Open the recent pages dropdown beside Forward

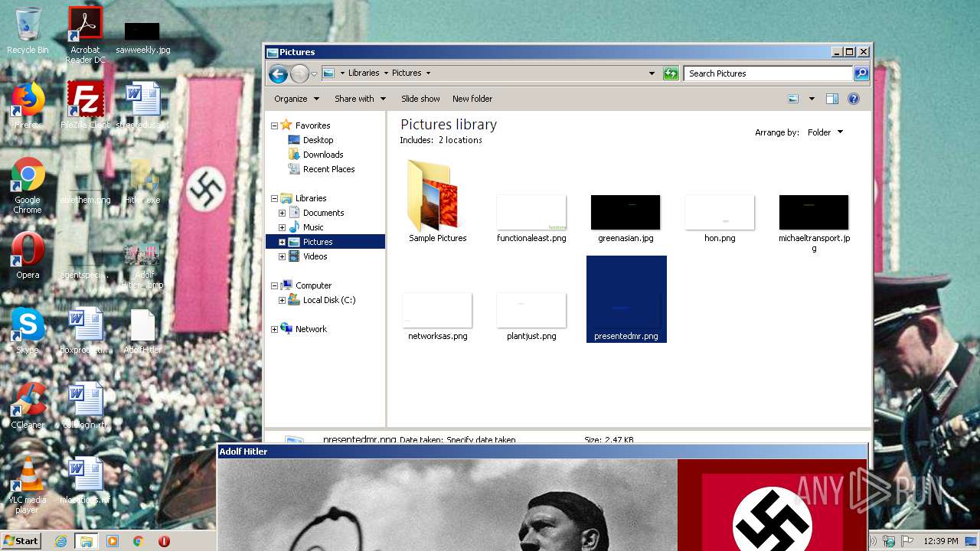314,74
